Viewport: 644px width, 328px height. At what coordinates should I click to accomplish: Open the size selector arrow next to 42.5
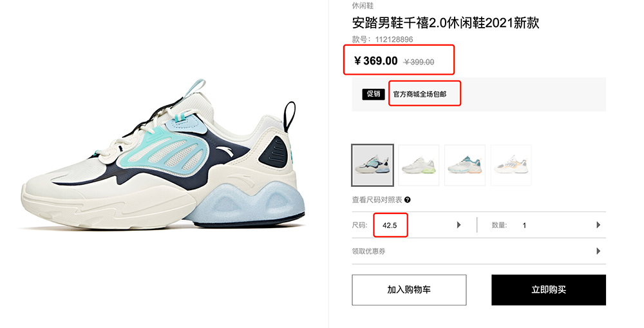point(459,225)
